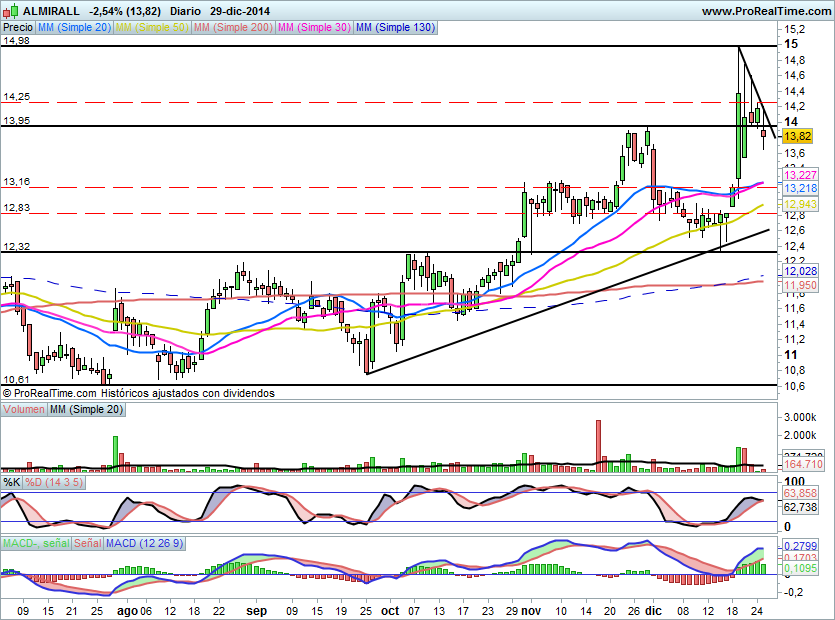Toggle the MM (Simple 50) moving average label
This screenshot has height=620, width=835.
tap(151, 28)
